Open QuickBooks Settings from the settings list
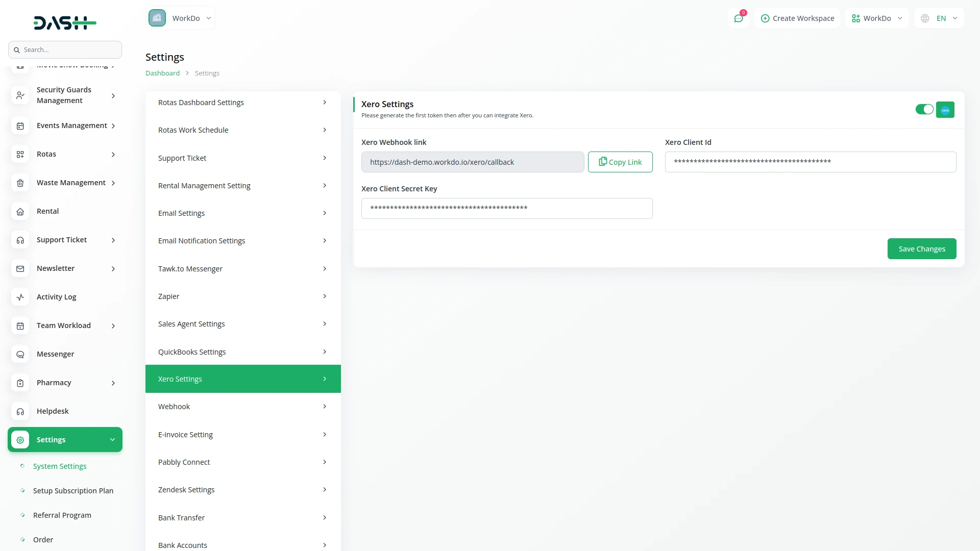This screenshot has width=980, height=551. (243, 352)
